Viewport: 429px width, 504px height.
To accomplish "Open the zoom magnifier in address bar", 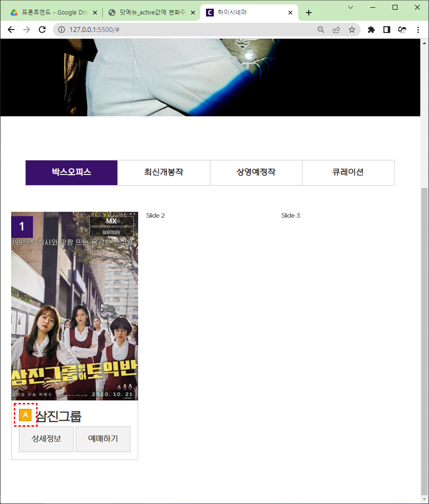I will 320,30.
